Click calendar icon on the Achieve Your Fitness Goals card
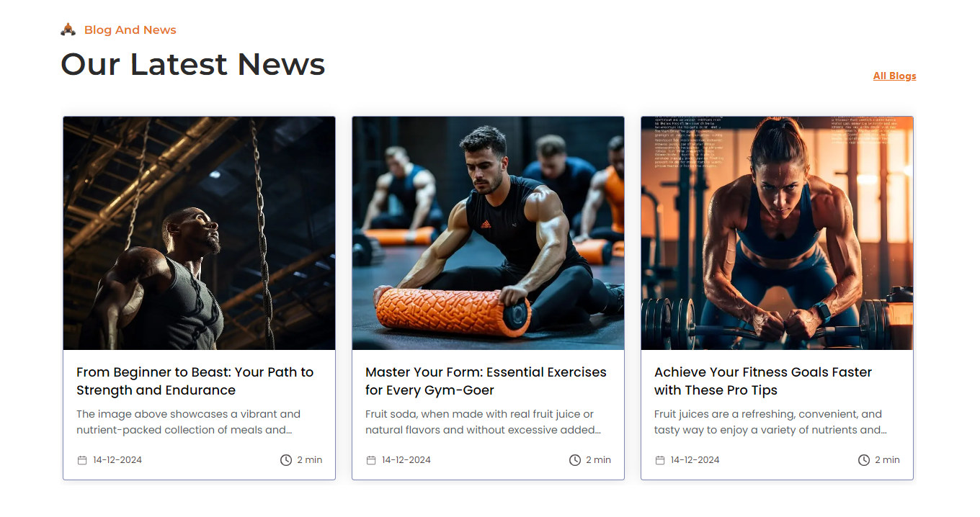The width and height of the screenshot is (980, 517). 660,460
